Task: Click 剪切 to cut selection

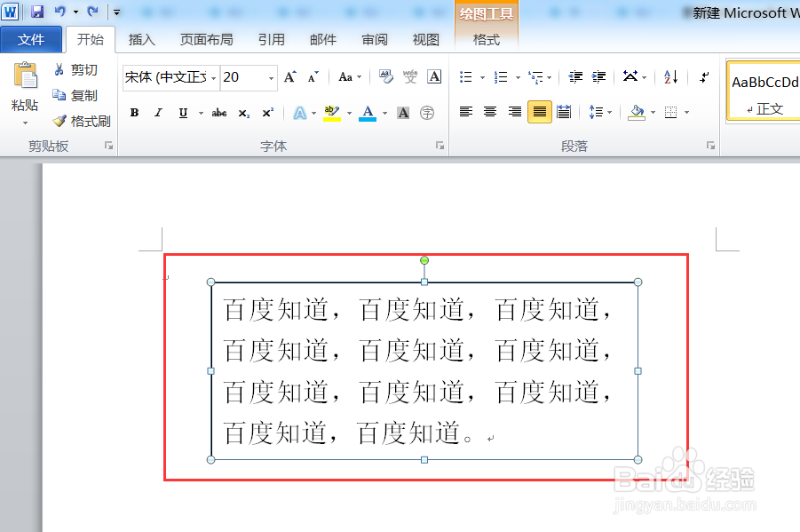Action: [76, 70]
